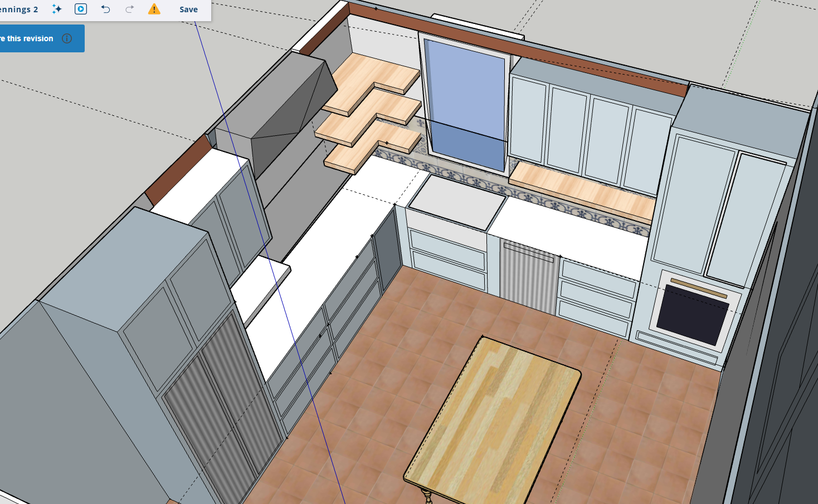This screenshot has width=818, height=504.
Task: Click the gray sink basin below window
Action: (457, 200)
